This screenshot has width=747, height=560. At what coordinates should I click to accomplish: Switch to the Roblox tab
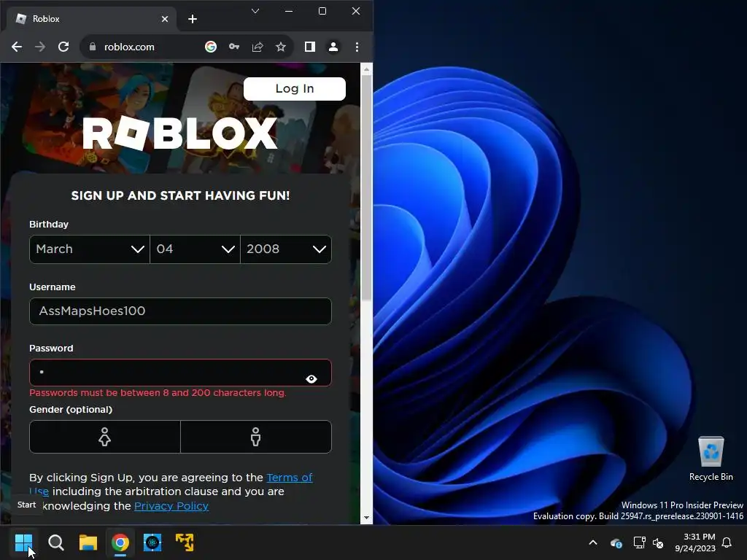(x=91, y=19)
